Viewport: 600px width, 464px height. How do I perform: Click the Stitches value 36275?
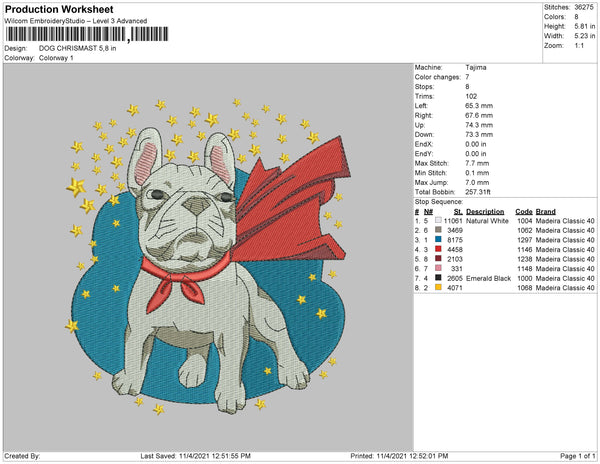[x=584, y=7]
